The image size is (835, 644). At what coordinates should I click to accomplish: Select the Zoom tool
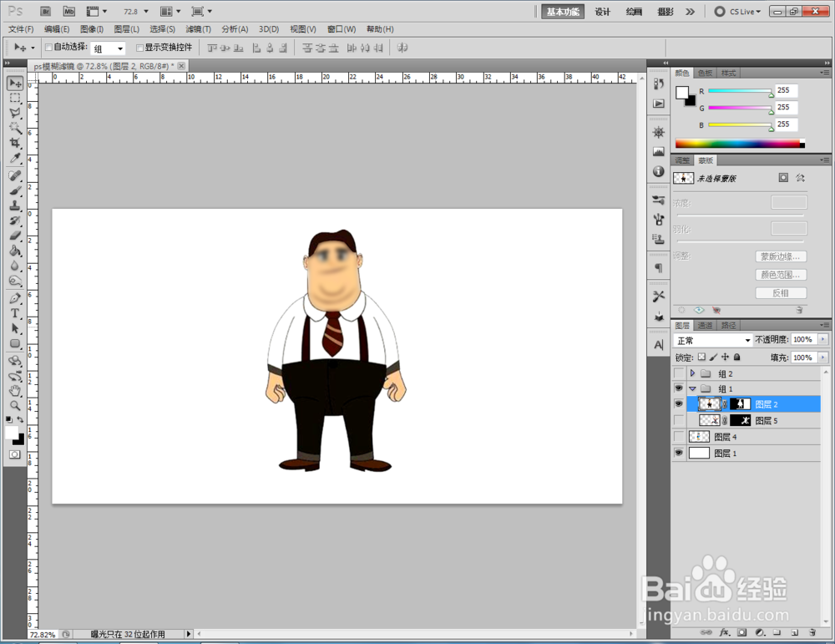pyautogui.click(x=15, y=406)
